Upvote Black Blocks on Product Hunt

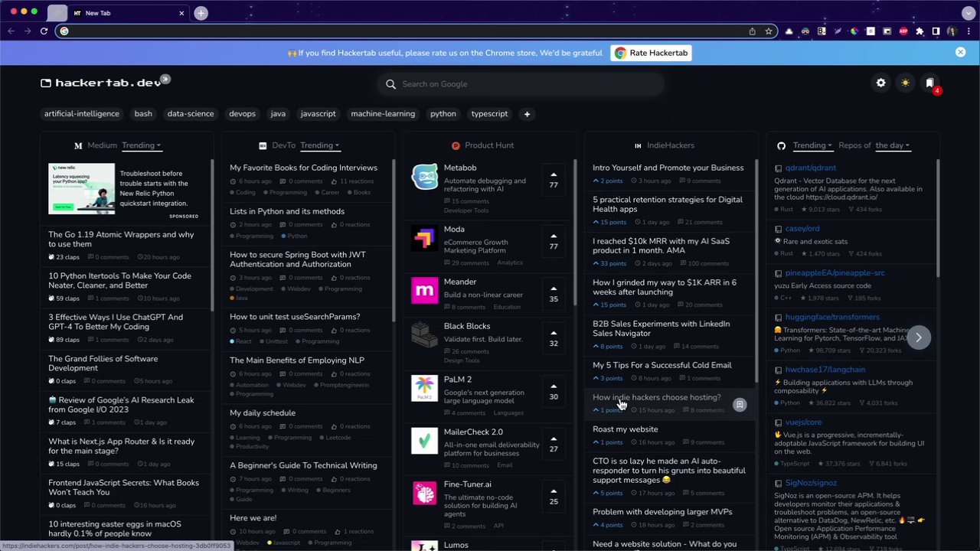(554, 338)
